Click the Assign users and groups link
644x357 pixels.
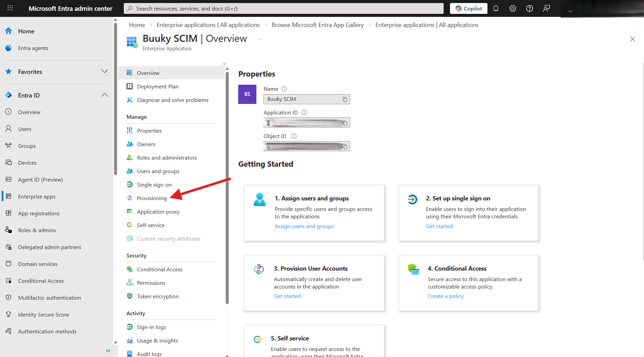click(x=304, y=226)
